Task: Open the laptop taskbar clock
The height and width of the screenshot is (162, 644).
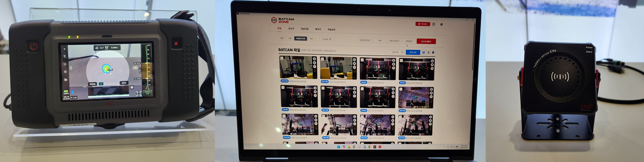Action: (464, 147)
